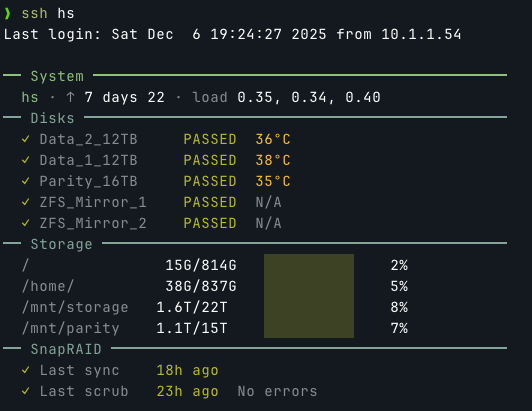Click the /home/ mount path
Viewport: 532px width, 411px height.
coord(48,286)
